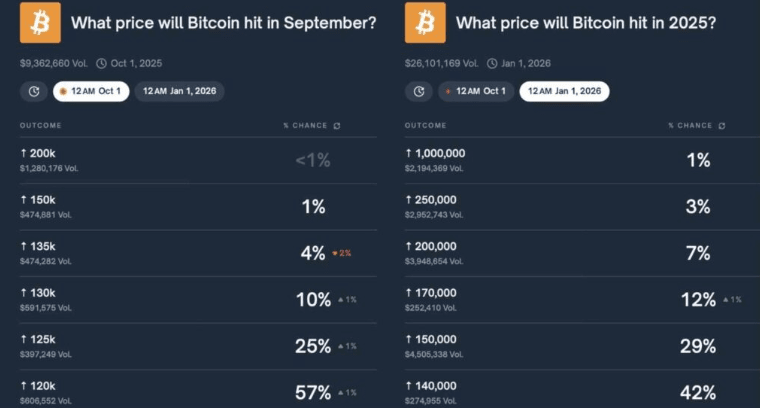Refresh % chance in the September panel
The height and width of the screenshot is (408, 760).
(x=337, y=126)
